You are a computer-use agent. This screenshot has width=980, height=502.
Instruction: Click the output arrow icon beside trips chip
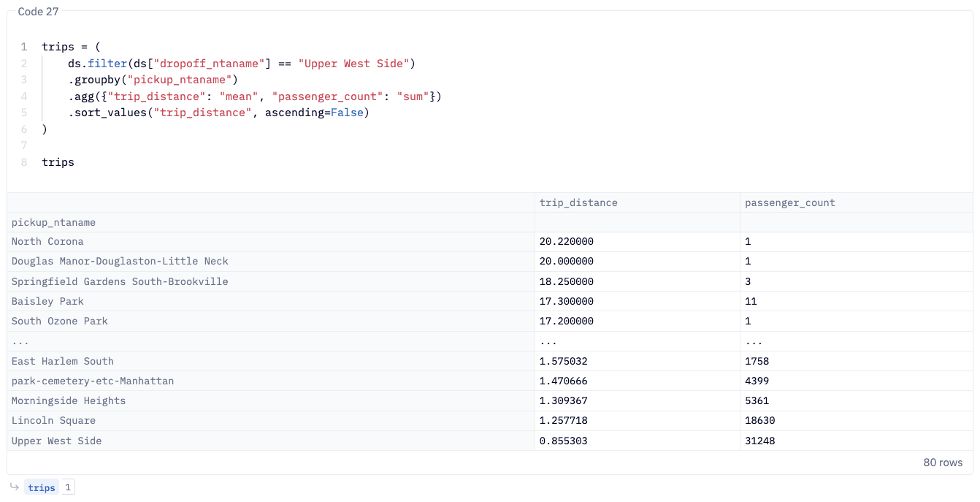[x=14, y=487]
